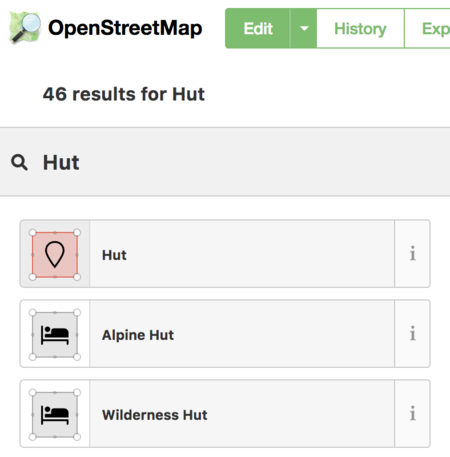
Task: Choose the Alpine Hut preset
Action: coord(242,334)
